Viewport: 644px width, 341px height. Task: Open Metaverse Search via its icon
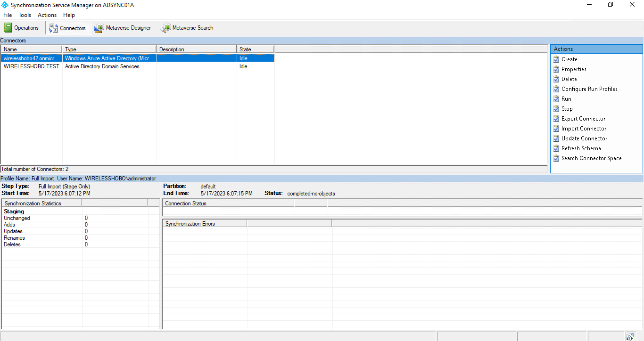click(166, 28)
